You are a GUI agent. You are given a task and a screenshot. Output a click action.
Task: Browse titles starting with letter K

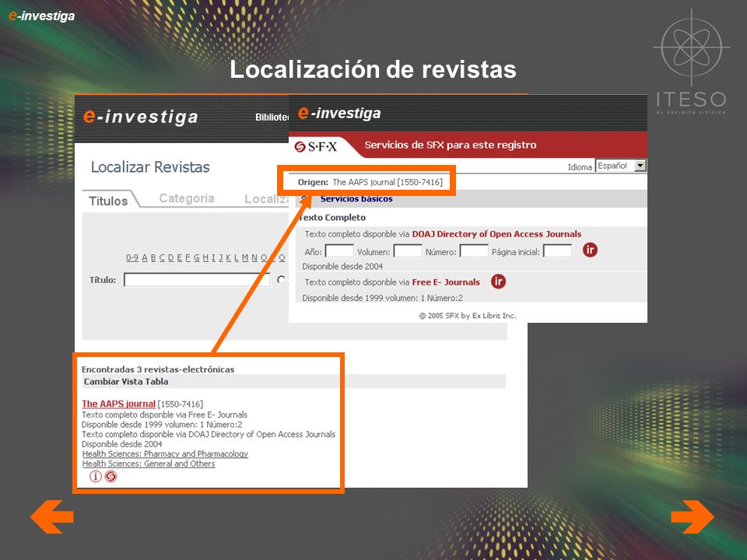point(229,257)
